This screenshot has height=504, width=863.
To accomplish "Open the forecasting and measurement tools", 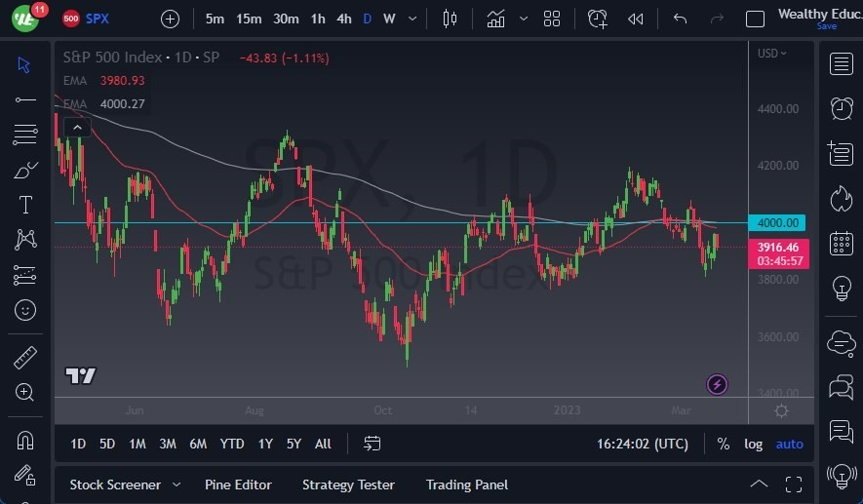I will coord(24,275).
